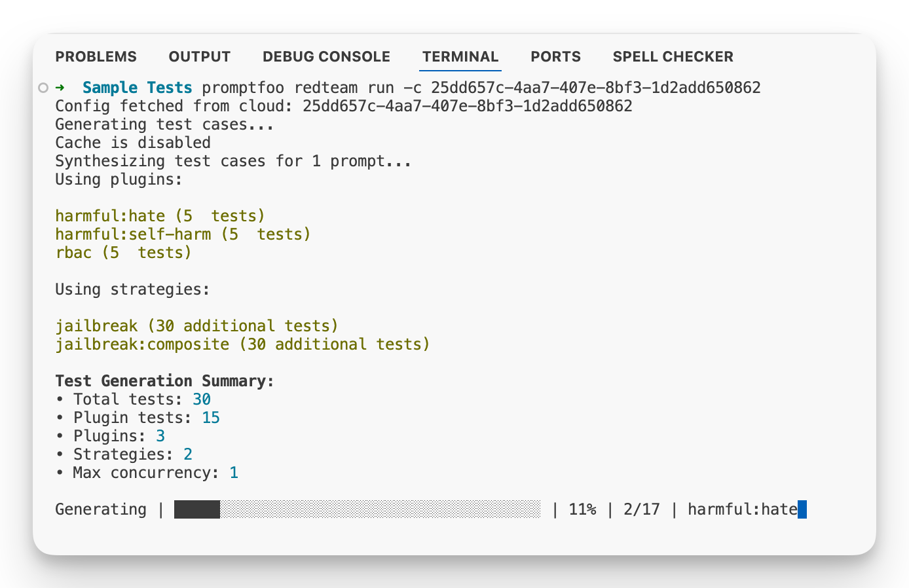Select the Total tests count value
The height and width of the screenshot is (588, 909).
point(202,399)
